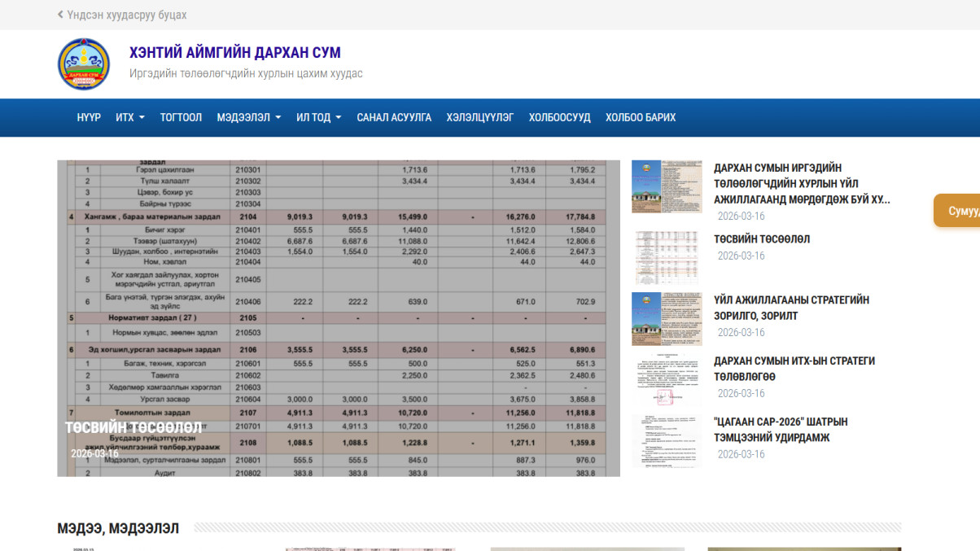Expand the МЭДЭЭЛЭЛ dropdown menu

click(x=248, y=117)
